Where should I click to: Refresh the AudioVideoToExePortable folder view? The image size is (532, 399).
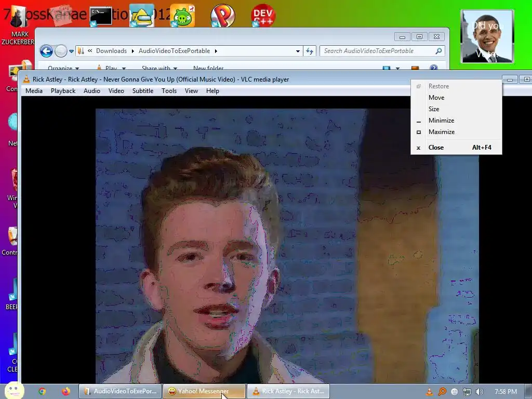pyautogui.click(x=310, y=51)
